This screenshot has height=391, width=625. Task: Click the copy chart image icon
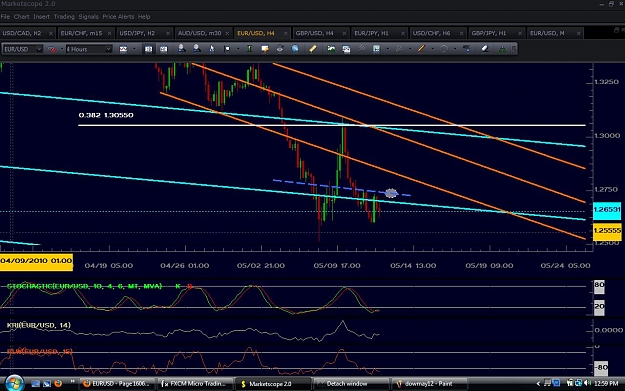pos(346,49)
